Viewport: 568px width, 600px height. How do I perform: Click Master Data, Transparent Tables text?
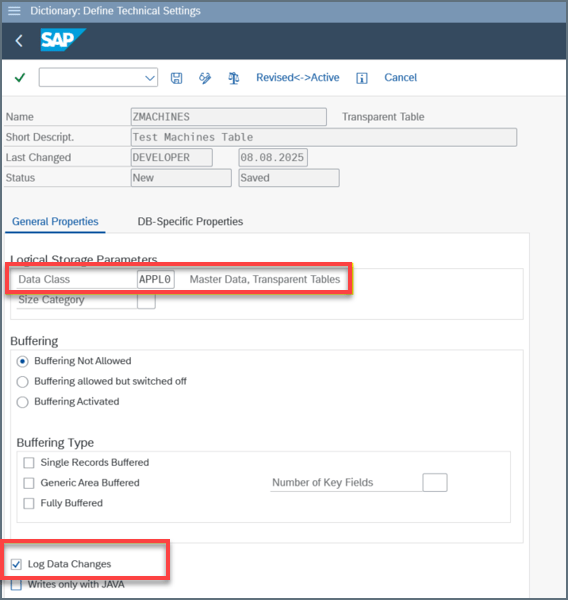[265, 279]
